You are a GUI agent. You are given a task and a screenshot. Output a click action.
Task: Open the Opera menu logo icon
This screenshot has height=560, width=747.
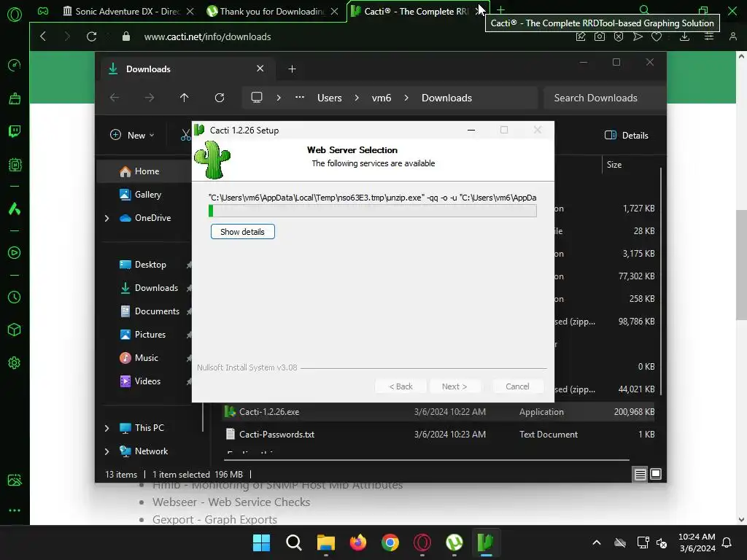pyautogui.click(x=15, y=15)
